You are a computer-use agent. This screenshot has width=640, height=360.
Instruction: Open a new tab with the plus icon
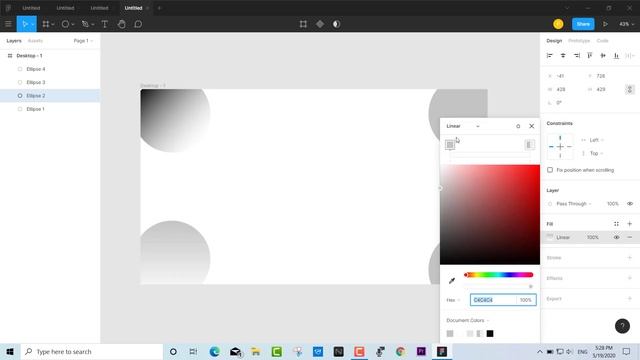160,8
